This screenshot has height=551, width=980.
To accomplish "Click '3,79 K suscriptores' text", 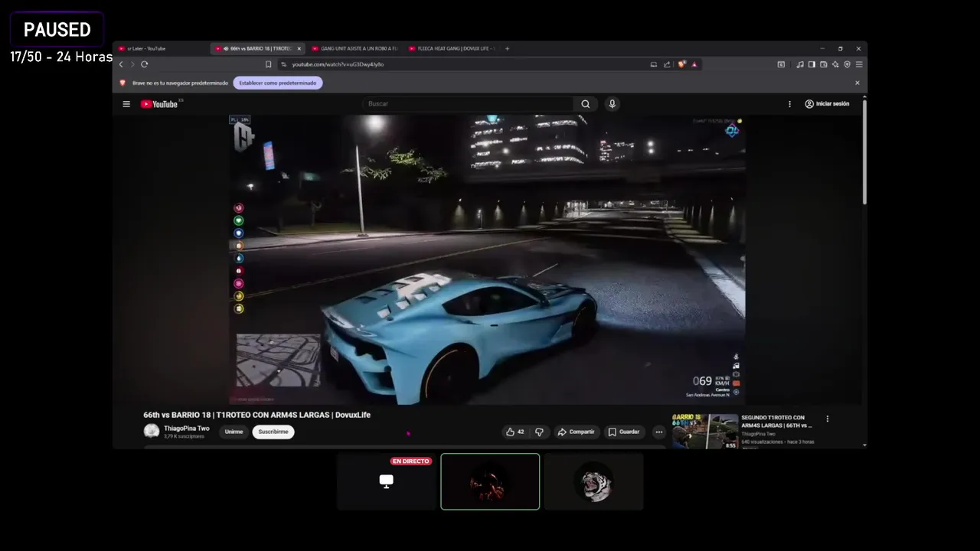I will tap(184, 436).
